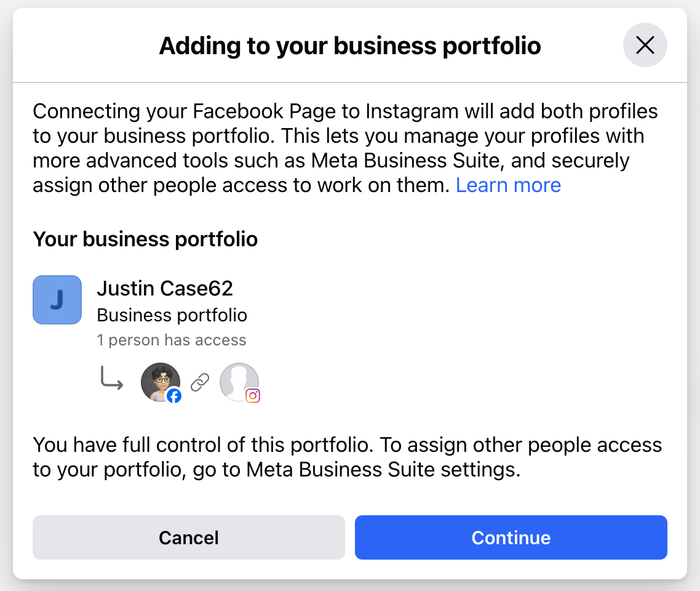Viewport: 700px width, 591px height.
Task: Click the Facebook logo badge
Action: pyautogui.click(x=174, y=396)
